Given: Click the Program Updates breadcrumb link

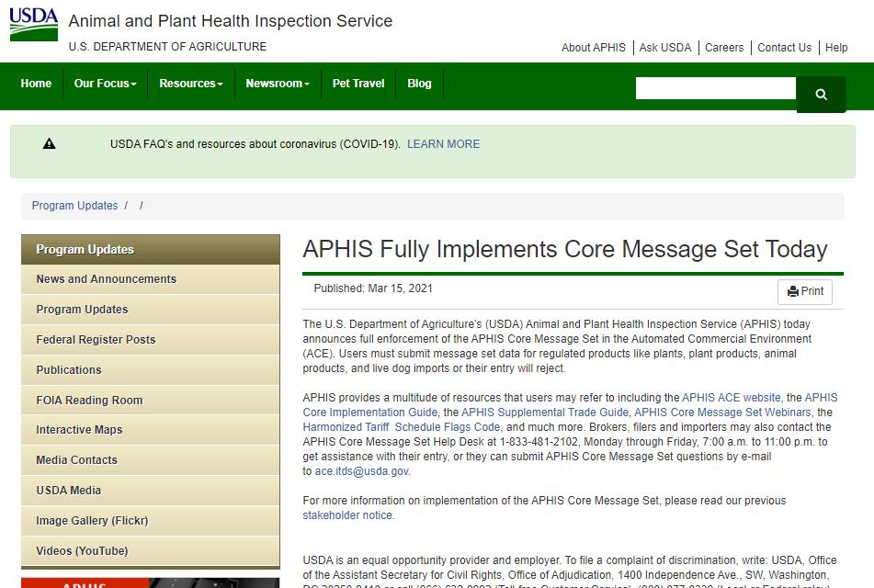Looking at the screenshot, I should tap(74, 206).
